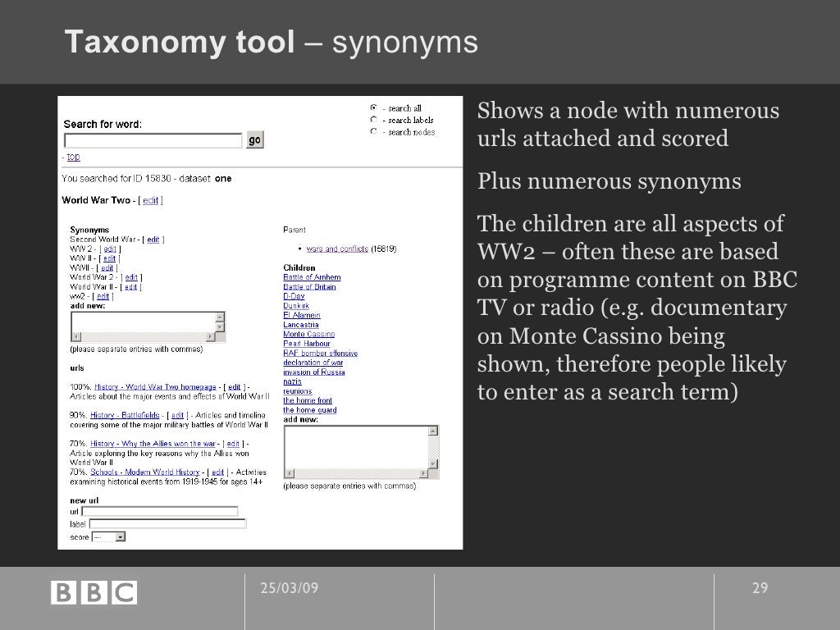This screenshot has height=630, width=840.
Task: Click the BBC logo in footer
Action: tap(94, 592)
